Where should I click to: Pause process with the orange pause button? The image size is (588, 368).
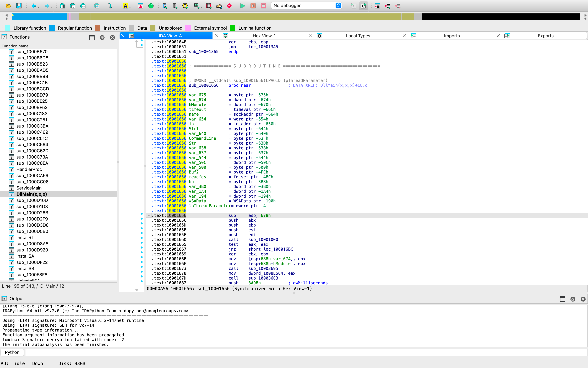(x=253, y=6)
